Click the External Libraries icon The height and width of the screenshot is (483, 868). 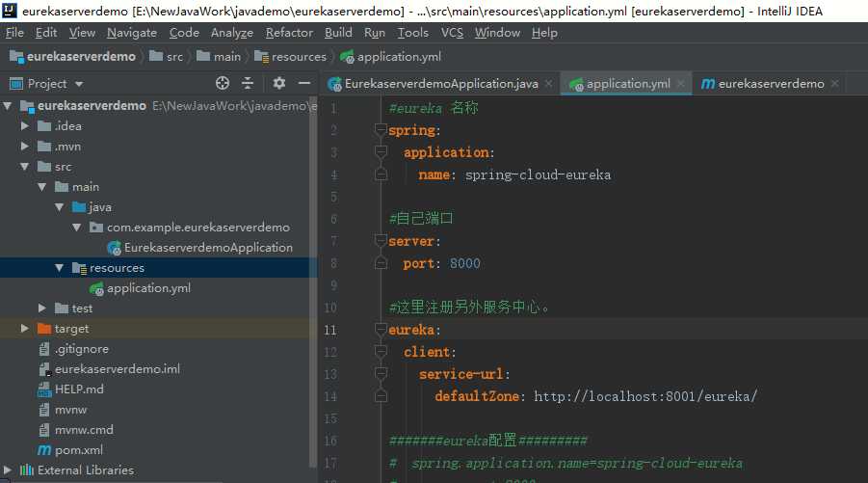pos(27,470)
